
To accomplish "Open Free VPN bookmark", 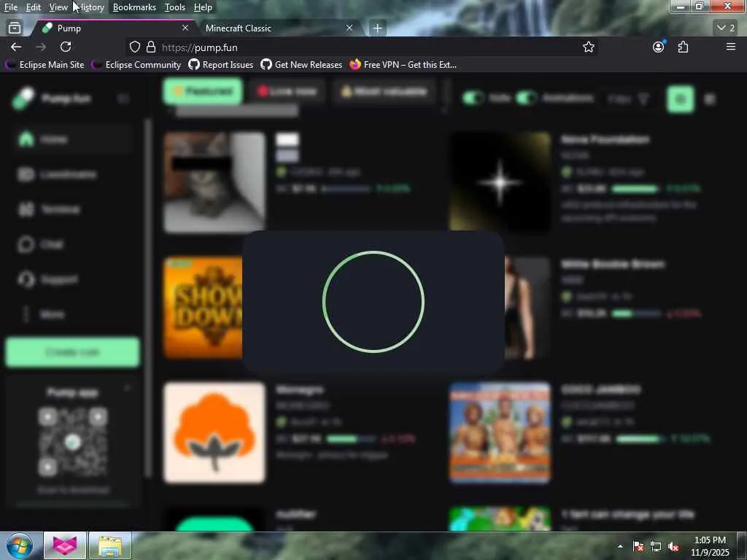I will 403,65.
